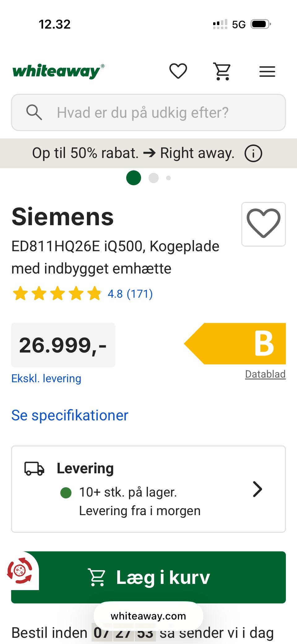Switch to second banner carousel dot
The height and width of the screenshot is (644, 297).
[x=153, y=178]
